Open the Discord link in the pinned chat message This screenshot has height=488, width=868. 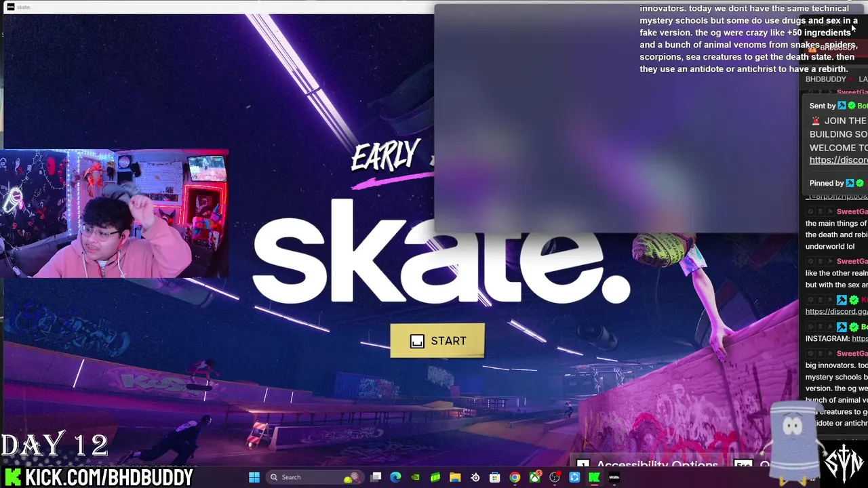tap(838, 160)
